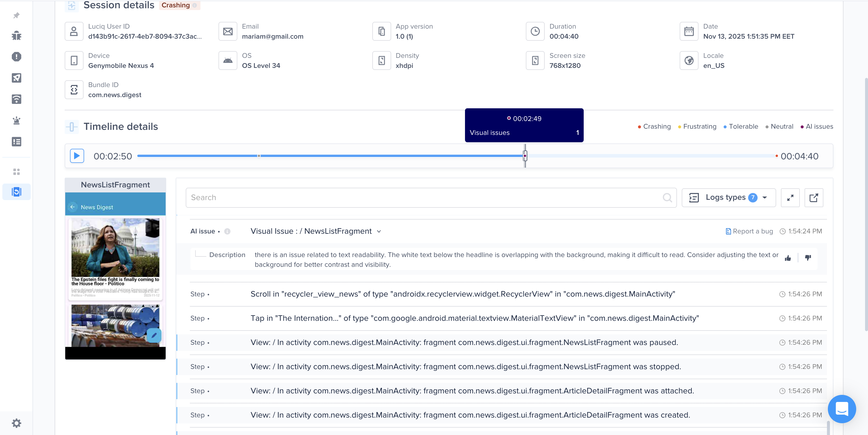Viewport: 868px width, 435px height.
Task: Click the thumbs up feedback icon
Action: (787, 258)
